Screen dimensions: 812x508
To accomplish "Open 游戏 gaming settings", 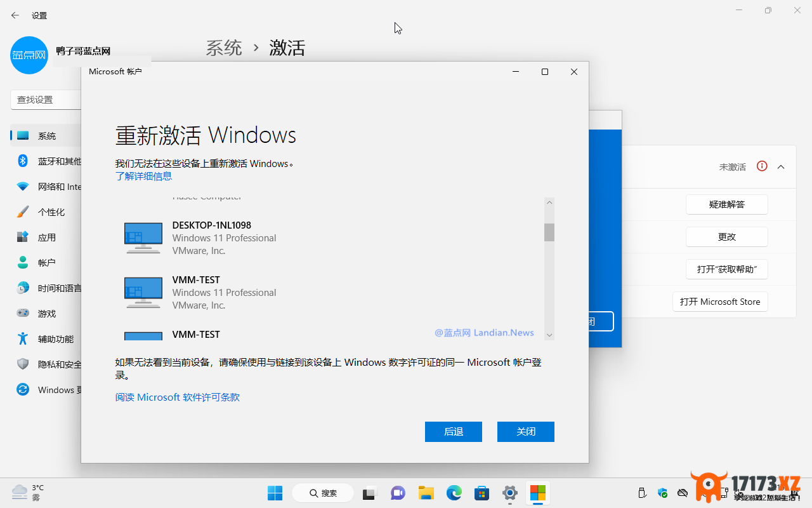I will tap(47, 314).
